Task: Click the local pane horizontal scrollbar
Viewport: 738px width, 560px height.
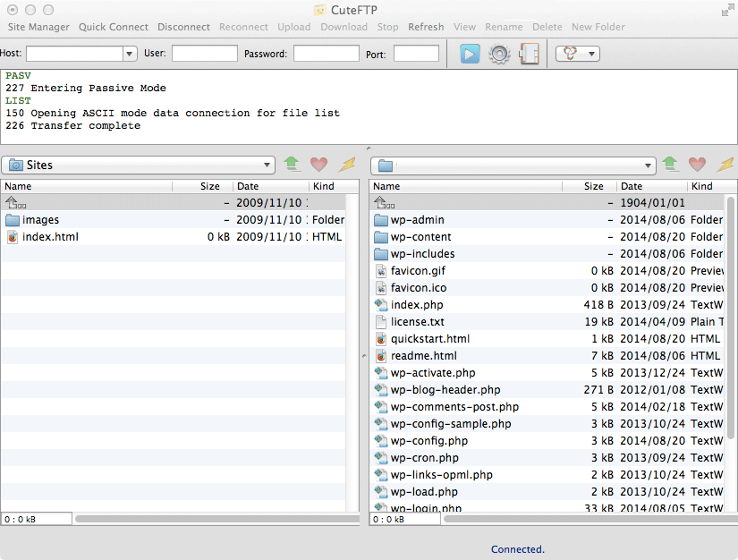Action: pyautogui.click(x=217, y=519)
